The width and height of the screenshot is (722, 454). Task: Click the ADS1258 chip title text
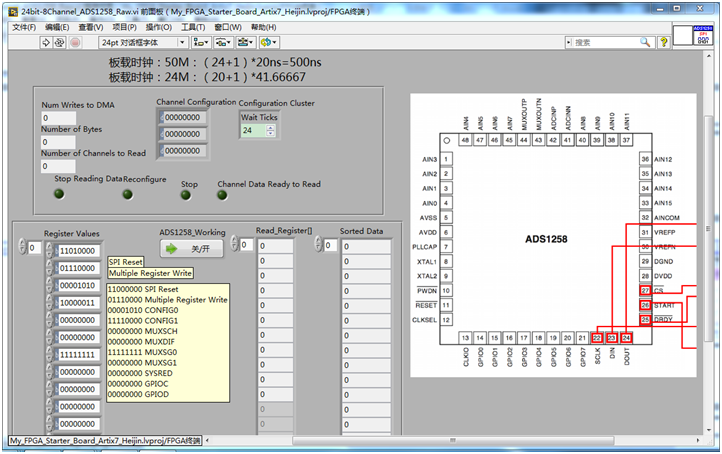(x=546, y=239)
